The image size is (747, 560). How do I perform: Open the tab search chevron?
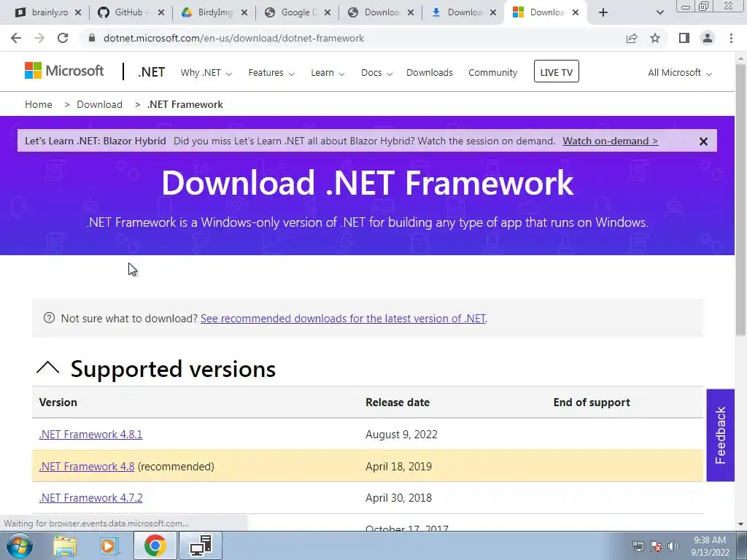pyautogui.click(x=659, y=13)
